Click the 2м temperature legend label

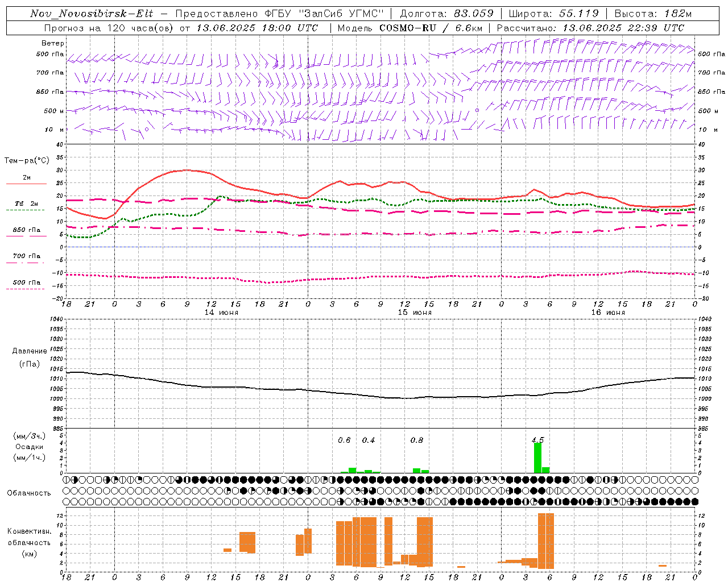tap(27, 178)
